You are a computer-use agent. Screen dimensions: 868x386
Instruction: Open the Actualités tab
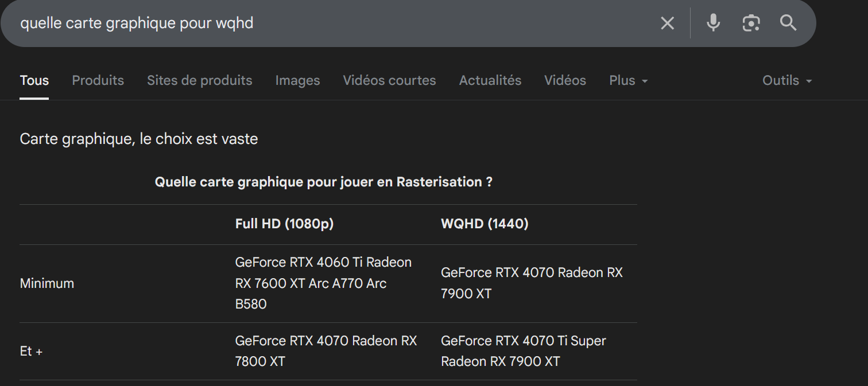point(490,81)
